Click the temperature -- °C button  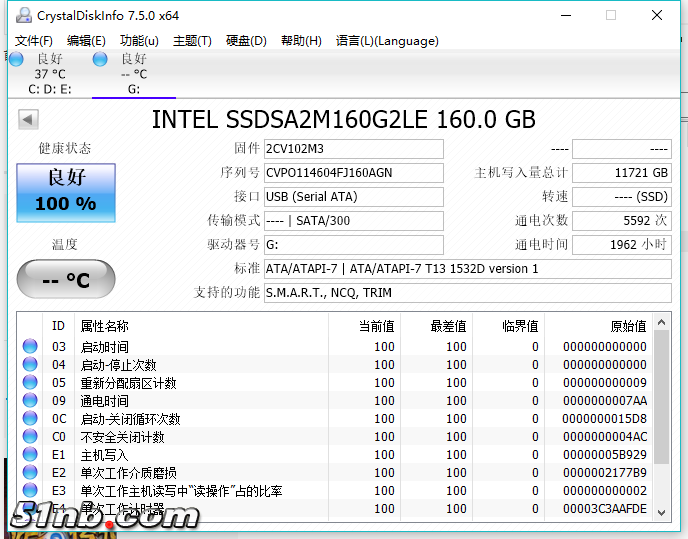coord(66,280)
